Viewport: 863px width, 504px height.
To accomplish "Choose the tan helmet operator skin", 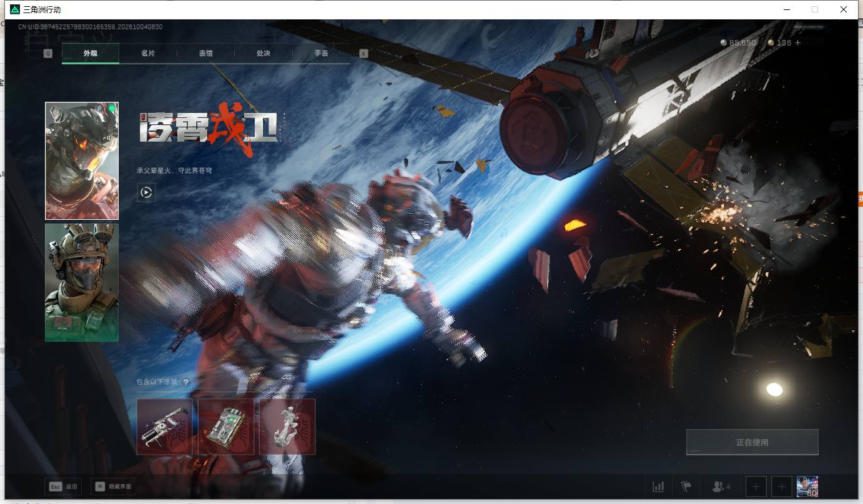I will click(82, 282).
